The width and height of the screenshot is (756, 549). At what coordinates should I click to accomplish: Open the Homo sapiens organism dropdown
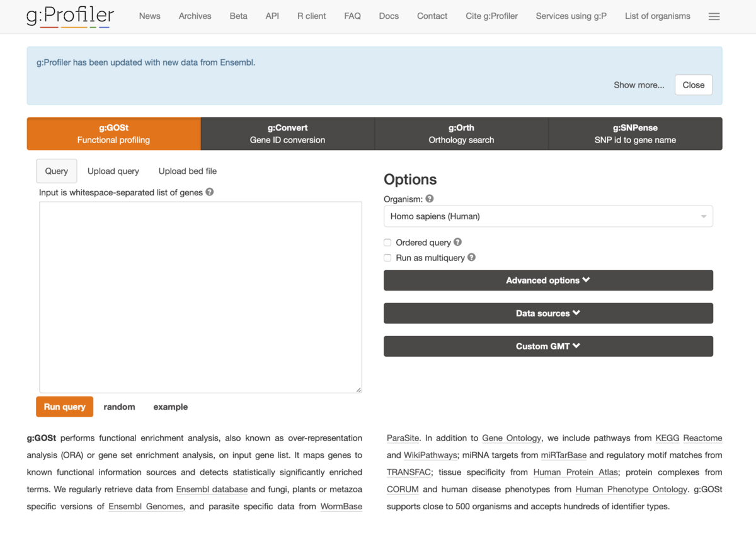(x=548, y=216)
